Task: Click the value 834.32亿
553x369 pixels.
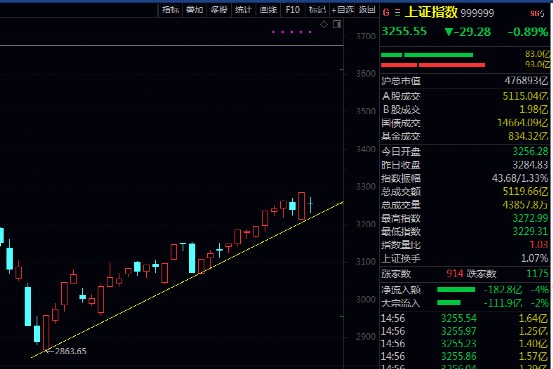Action: tap(528, 136)
